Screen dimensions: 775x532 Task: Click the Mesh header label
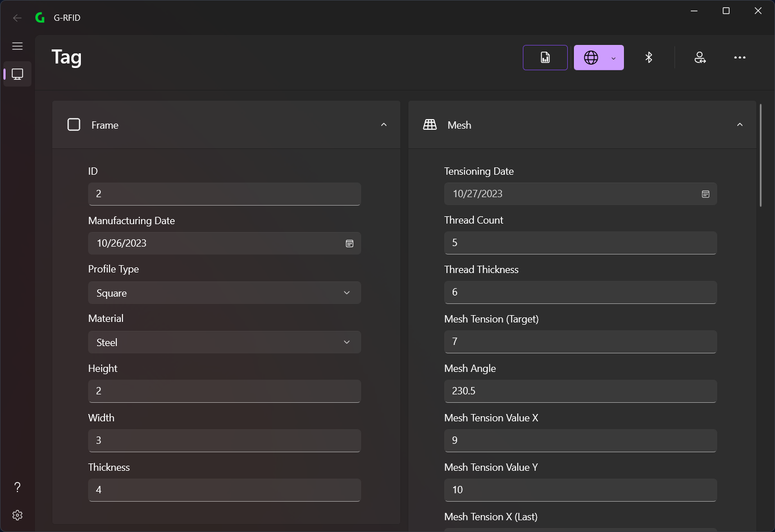[459, 125]
